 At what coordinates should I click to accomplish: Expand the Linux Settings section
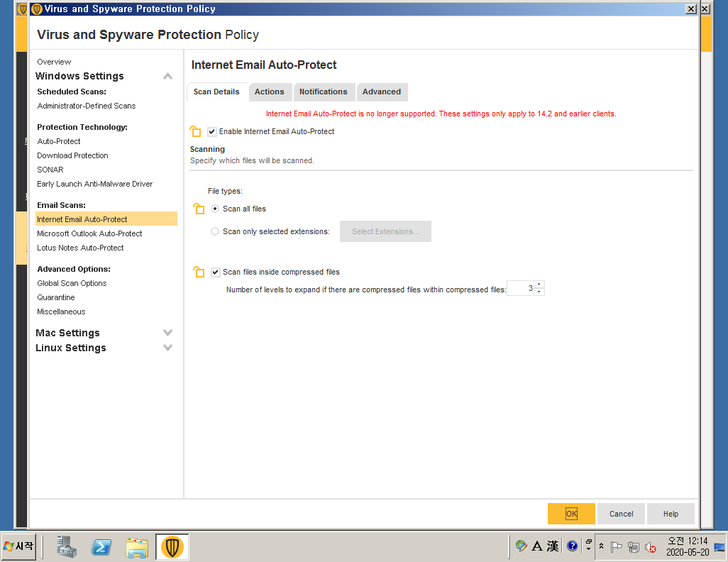tap(168, 348)
